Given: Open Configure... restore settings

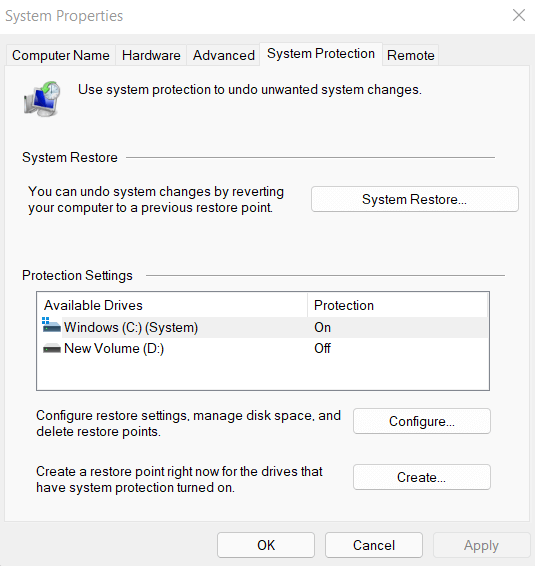Looking at the screenshot, I should (422, 421).
